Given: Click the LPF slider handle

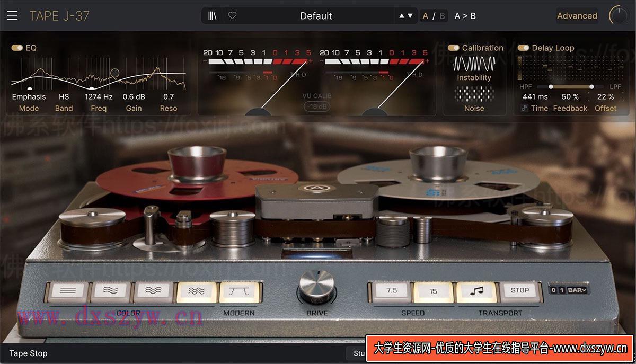Looking at the screenshot, I should point(591,86).
